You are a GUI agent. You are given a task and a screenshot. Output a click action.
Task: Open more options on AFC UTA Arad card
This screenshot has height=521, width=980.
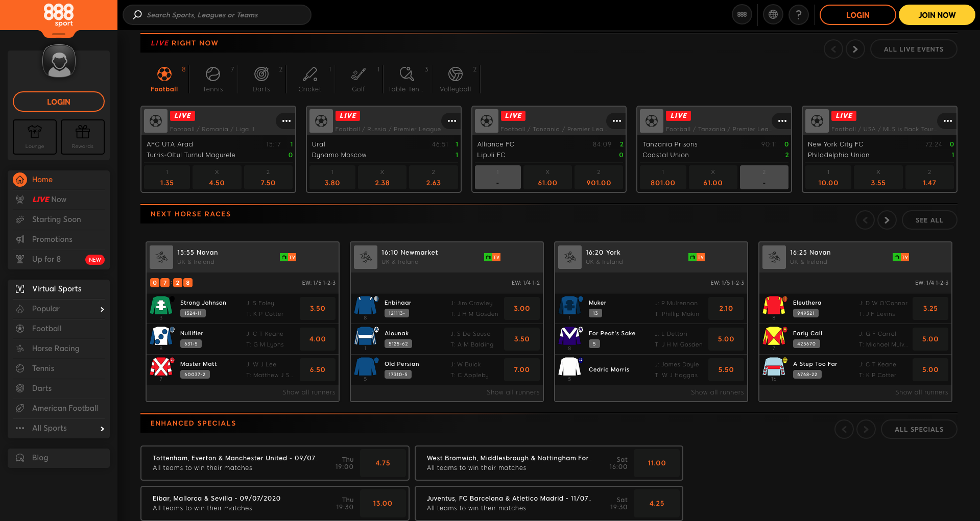286,121
